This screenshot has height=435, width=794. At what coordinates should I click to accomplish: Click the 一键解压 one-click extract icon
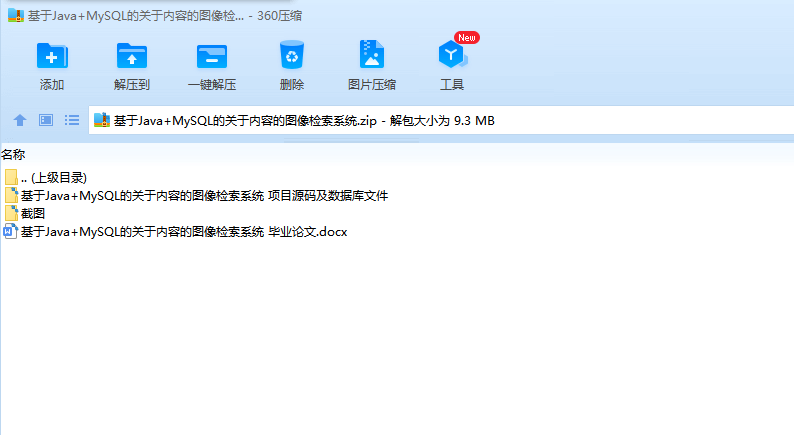click(212, 56)
